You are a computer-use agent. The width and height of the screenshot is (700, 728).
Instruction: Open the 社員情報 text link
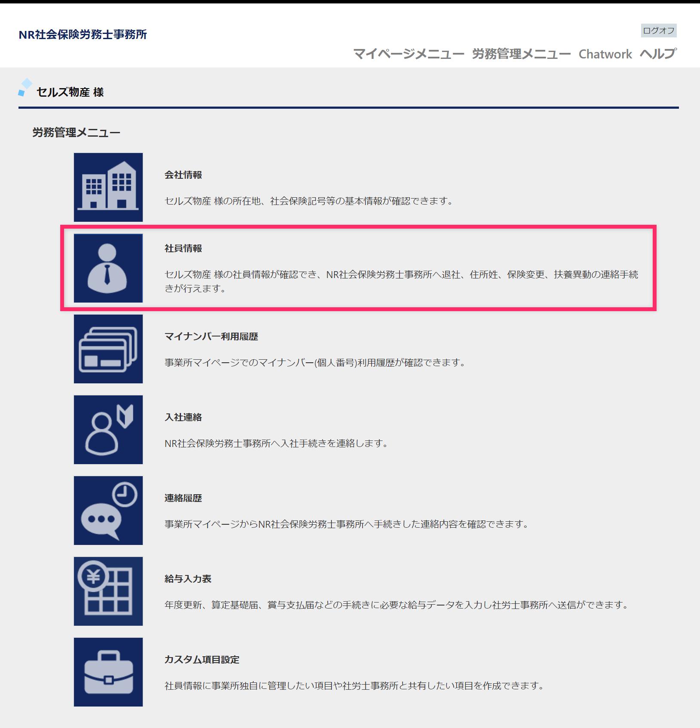[x=183, y=248]
